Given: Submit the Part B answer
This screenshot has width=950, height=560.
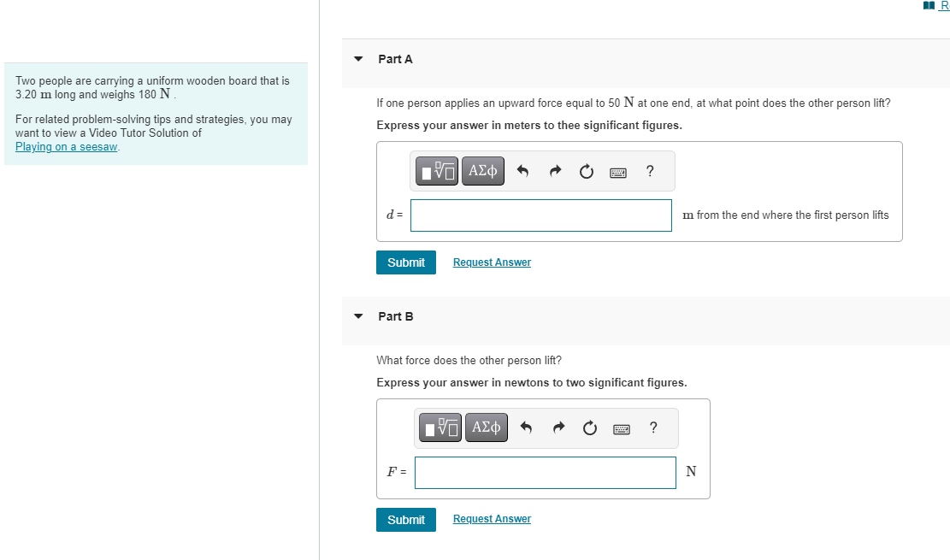Looking at the screenshot, I should pyautogui.click(x=405, y=519).
